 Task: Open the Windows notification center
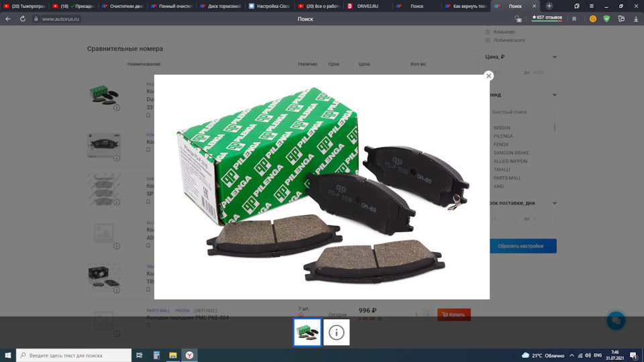pyautogui.click(x=634, y=355)
